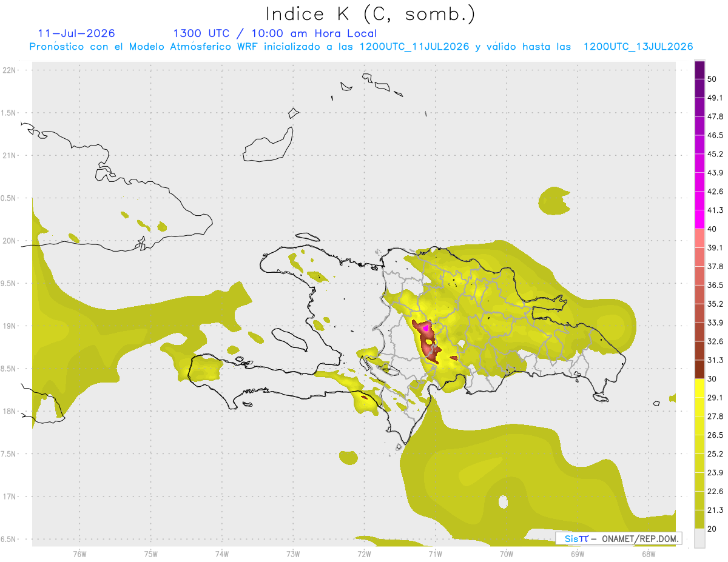Click the '36.5' colorbar label
The height and width of the screenshot is (562, 728).
715,286
